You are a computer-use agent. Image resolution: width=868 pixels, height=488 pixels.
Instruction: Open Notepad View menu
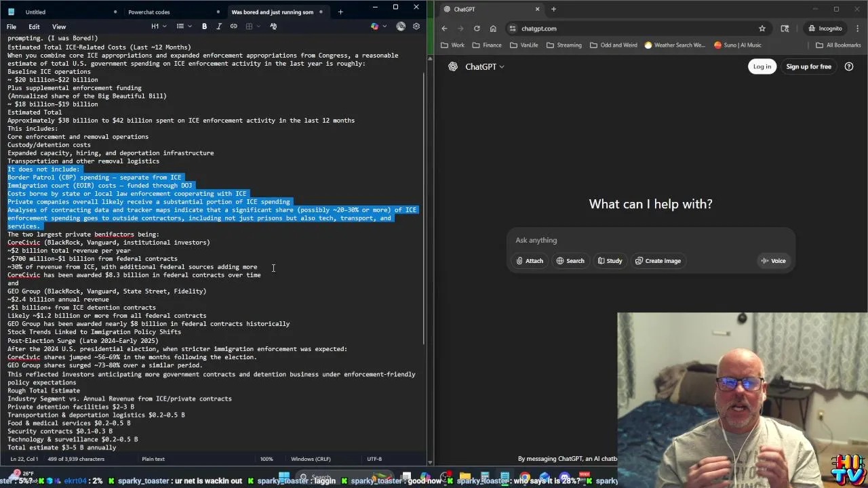click(59, 26)
